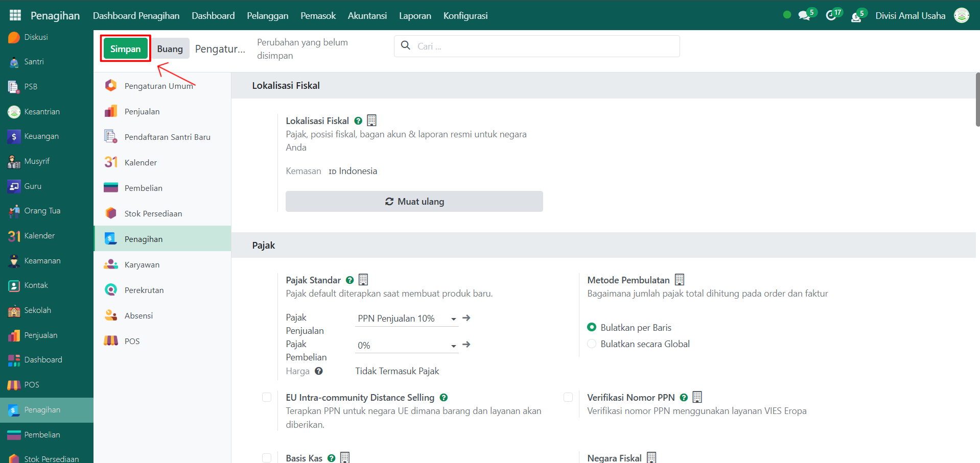Click the Simpan button
Viewport: 980px width, 463px height.
[125, 49]
